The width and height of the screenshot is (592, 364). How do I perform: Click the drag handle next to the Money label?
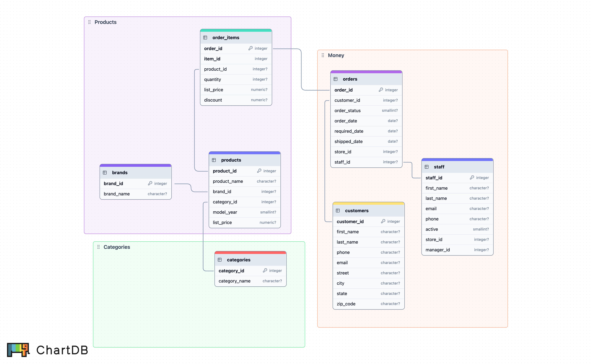323,55
